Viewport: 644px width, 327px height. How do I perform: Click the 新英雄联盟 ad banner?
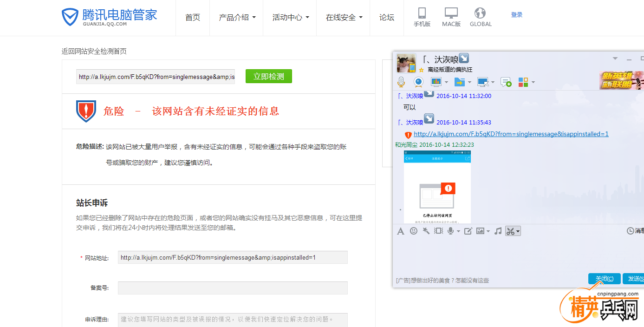click(621, 80)
